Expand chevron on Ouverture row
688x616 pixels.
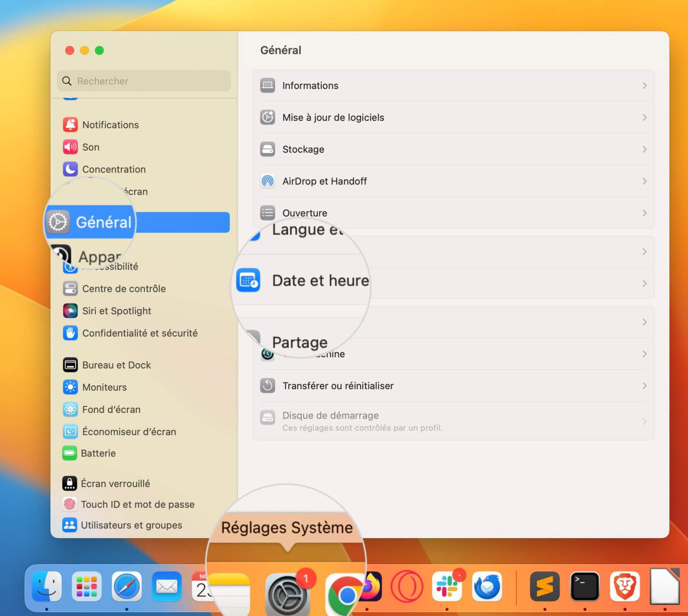(645, 213)
